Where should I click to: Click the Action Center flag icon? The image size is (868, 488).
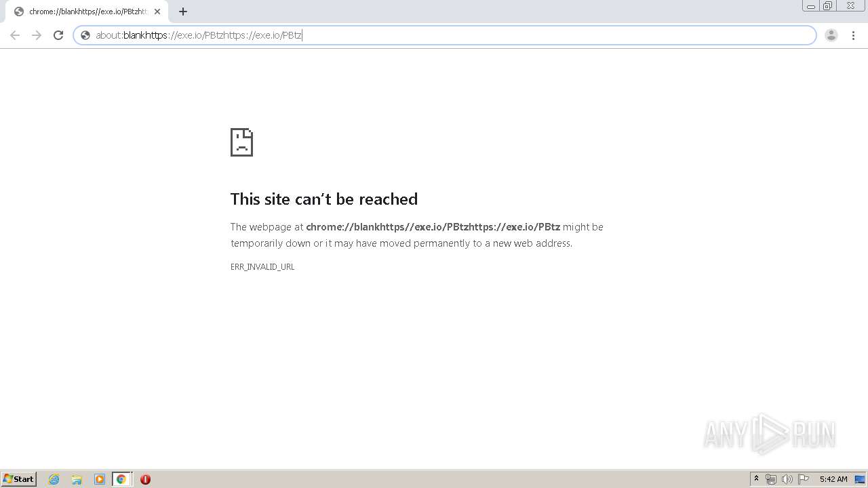point(804,479)
